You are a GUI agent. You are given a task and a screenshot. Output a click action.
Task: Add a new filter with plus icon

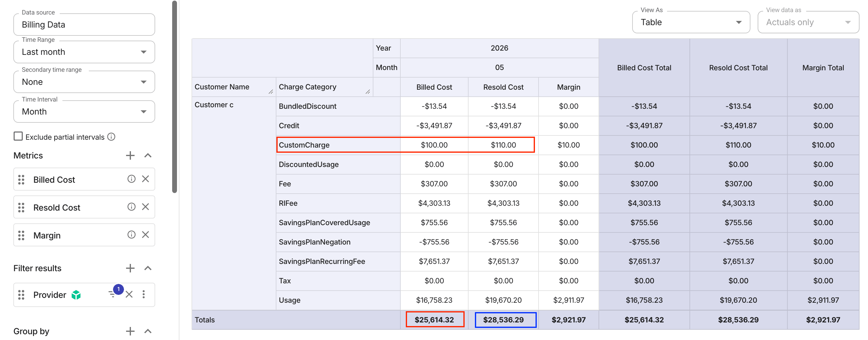[x=130, y=268]
